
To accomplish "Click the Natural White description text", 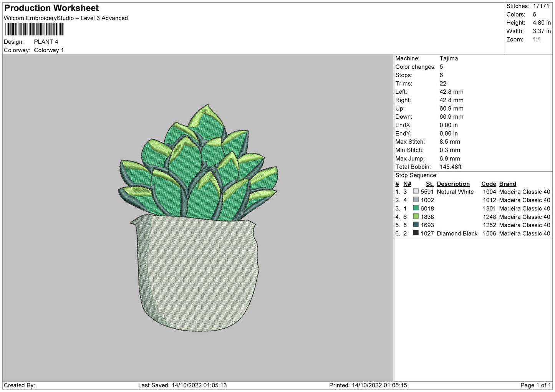I will click(x=455, y=192).
